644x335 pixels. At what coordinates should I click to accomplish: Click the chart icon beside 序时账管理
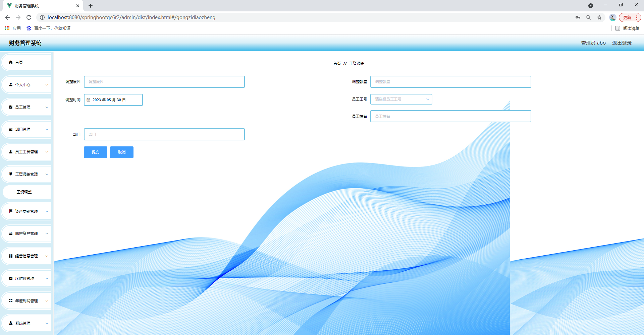11,278
